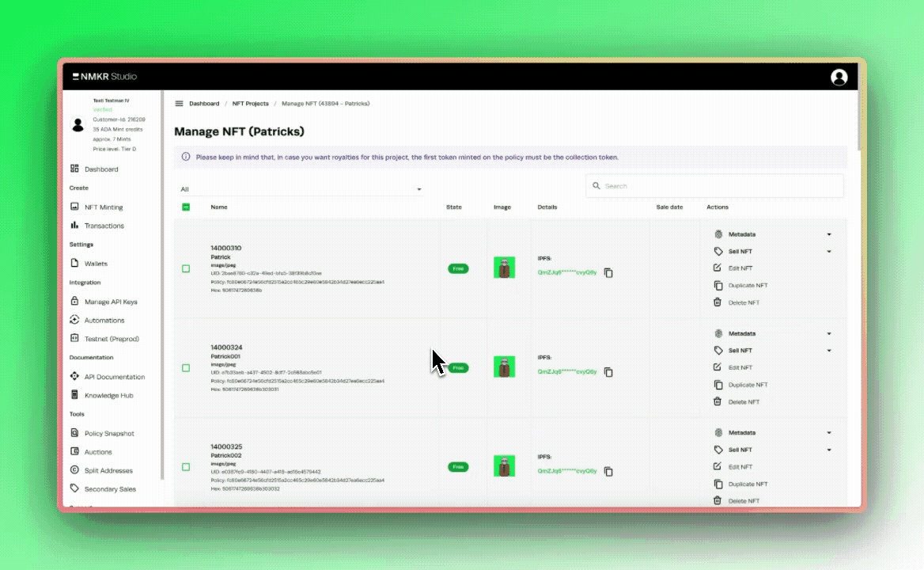This screenshot has height=570, width=924.
Task: Click the Dashboard sidebar grid icon
Action: coord(74,169)
